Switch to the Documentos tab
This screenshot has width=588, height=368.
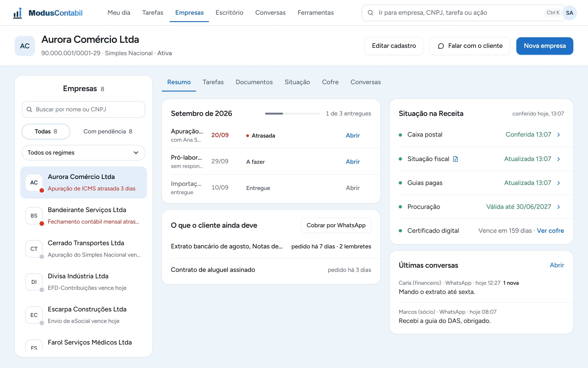pos(254,82)
